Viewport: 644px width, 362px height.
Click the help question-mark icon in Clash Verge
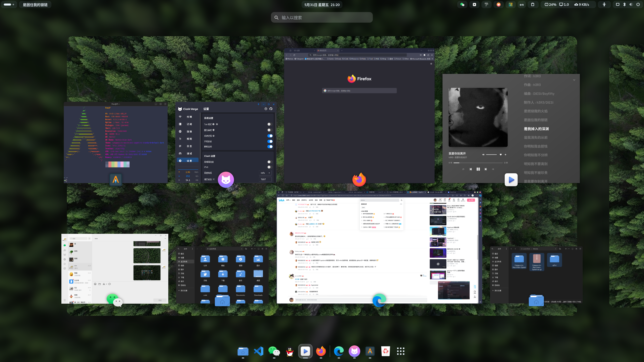coord(266,109)
